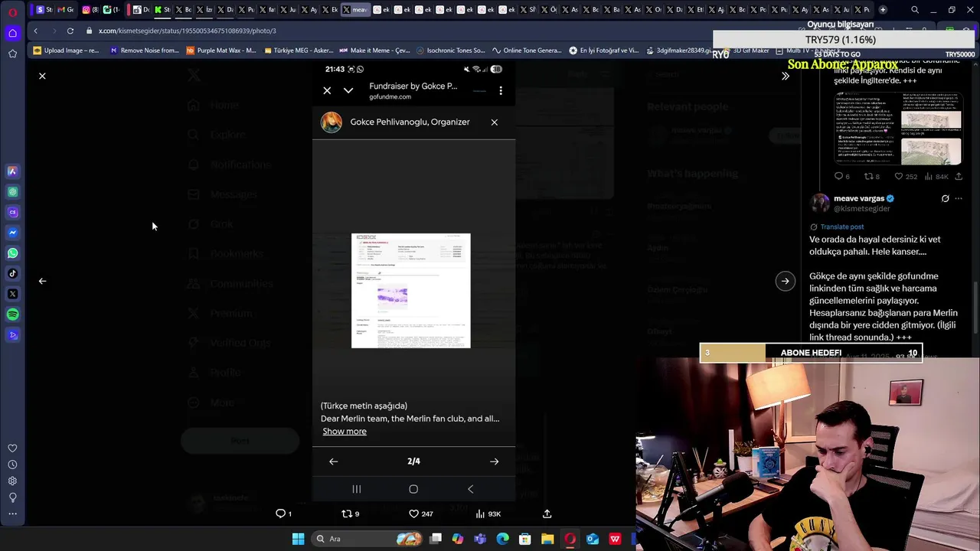Open the Opera sidebar lightbulb icon

[12, 497]
